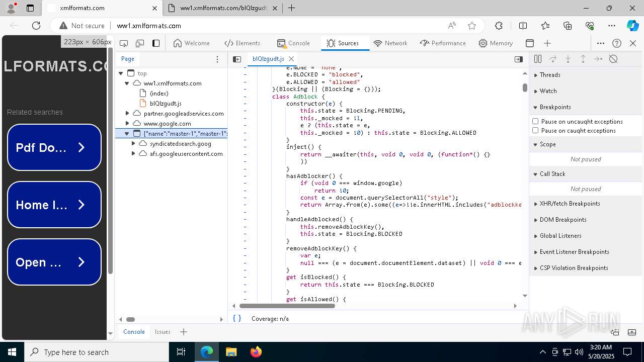Enable Pause on uncaught exceptions
Image resolution: width=644 pixels, height=362 pixels.
point(535,122)
